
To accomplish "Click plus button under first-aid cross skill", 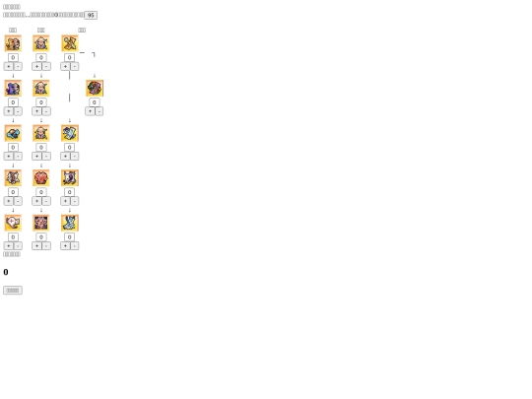I will pos(9,246).
